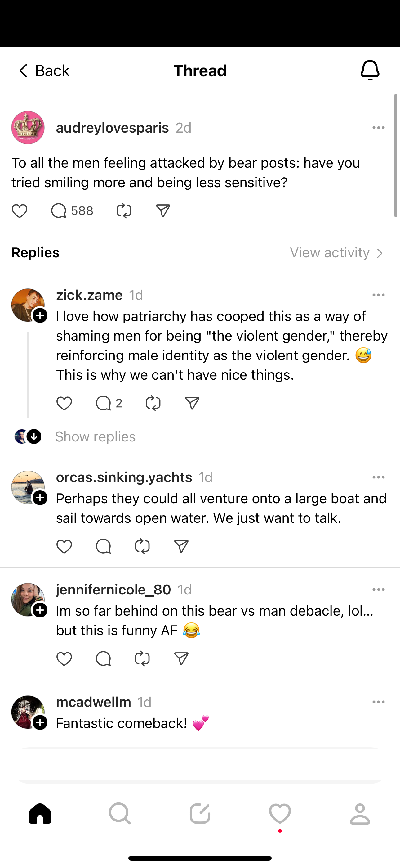Open mcadwellm's profile by username

93,702
